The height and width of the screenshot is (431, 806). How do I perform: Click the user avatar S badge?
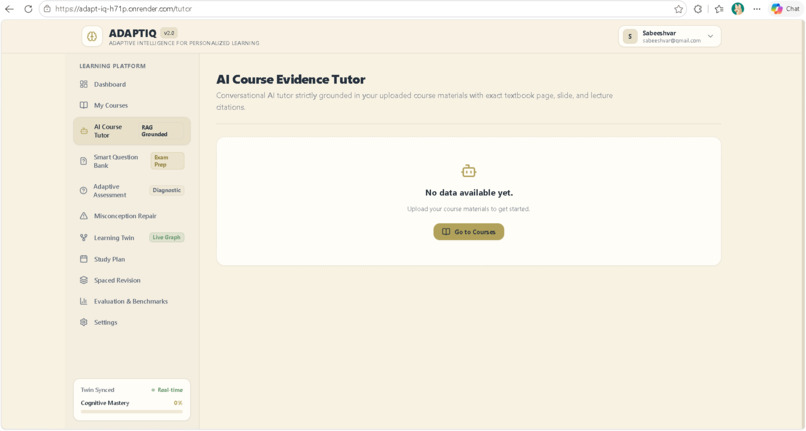(x=630, y=37)
